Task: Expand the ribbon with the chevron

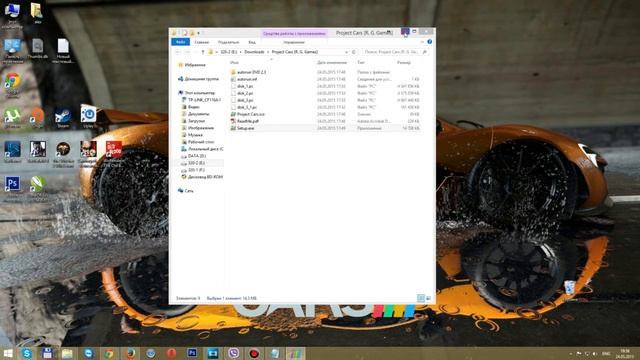Action: [x=422, y=42]
